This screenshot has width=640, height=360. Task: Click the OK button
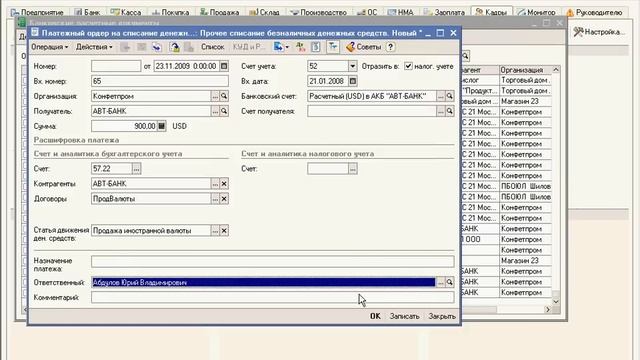375,316
